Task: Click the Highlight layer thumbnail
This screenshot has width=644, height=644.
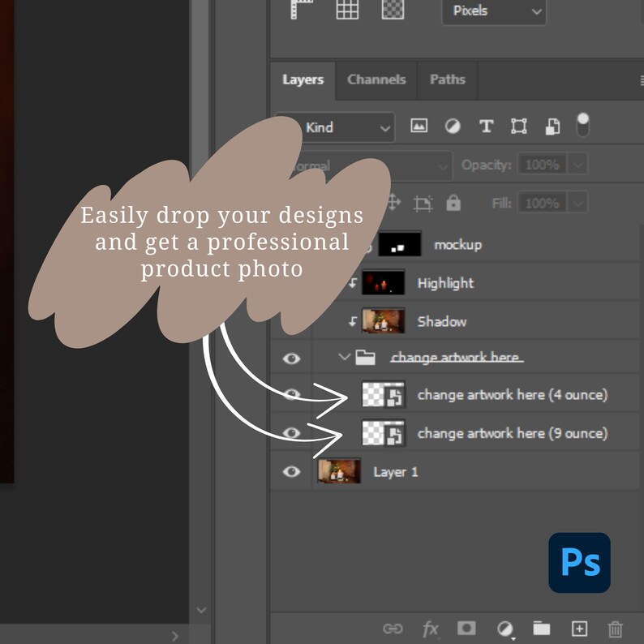Action: 383,282
